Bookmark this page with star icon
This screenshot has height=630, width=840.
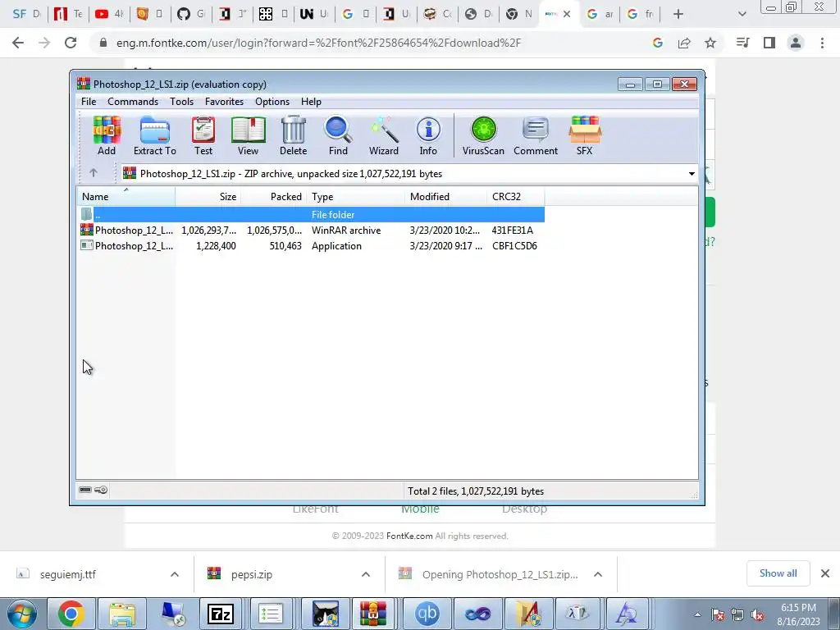[710, 43]
